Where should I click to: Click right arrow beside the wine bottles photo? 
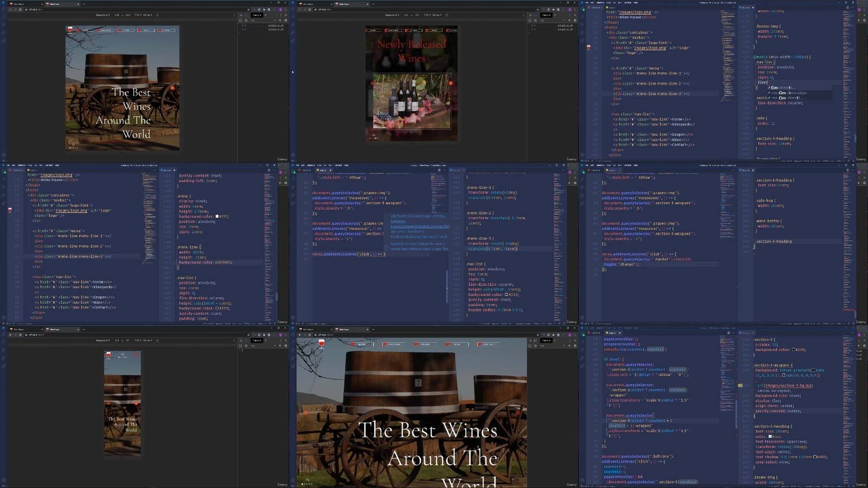click(451, 83)
